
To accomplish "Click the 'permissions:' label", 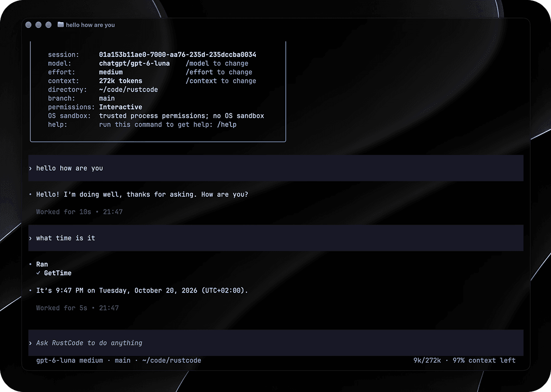I will pyautogui.click(x=72, y=107).
